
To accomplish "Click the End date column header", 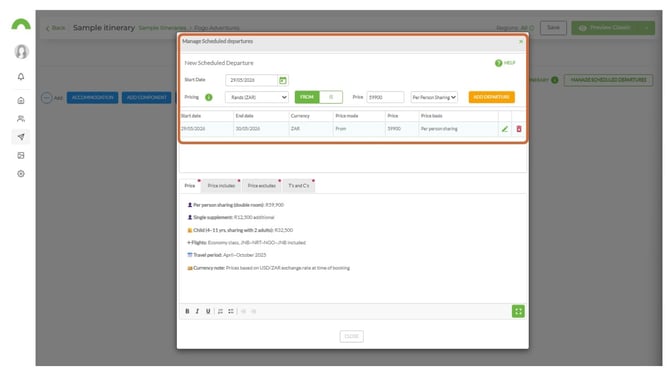I will point(244,116).
